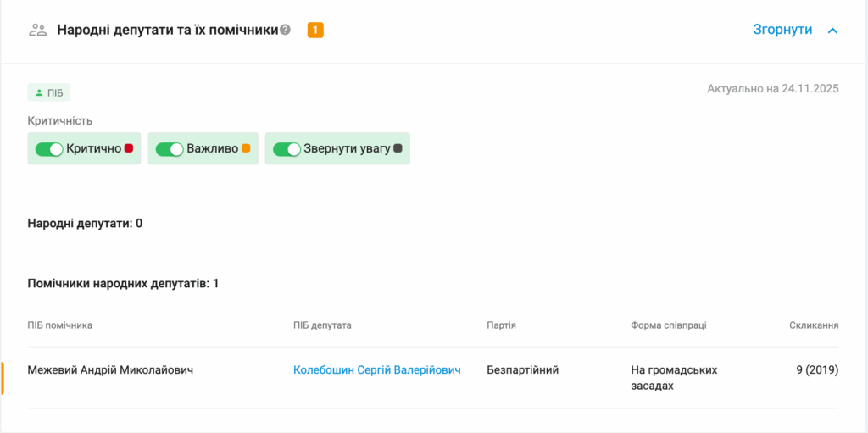Screen dimensions: 868x433
Task: Click the Форма співпраці column header
Action: coord(668,325)
